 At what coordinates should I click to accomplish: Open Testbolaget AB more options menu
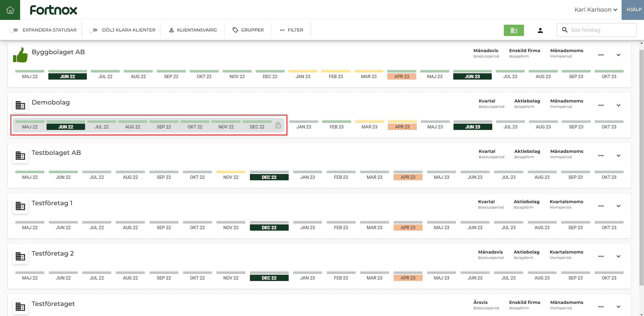pos(601,156)
